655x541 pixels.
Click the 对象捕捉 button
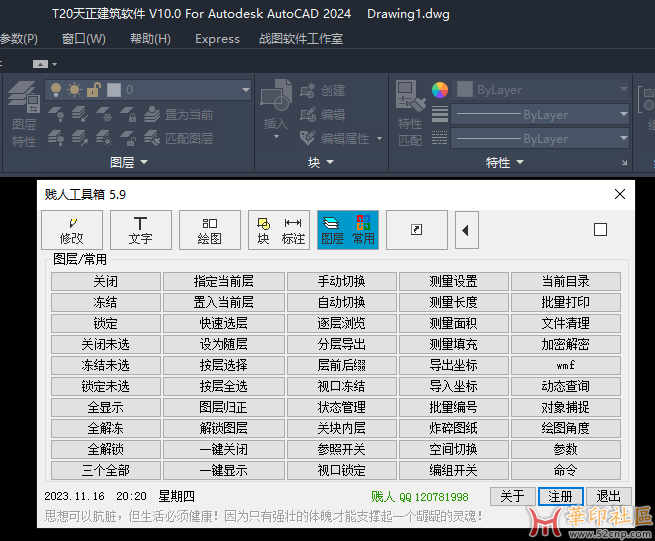(566, 407)
